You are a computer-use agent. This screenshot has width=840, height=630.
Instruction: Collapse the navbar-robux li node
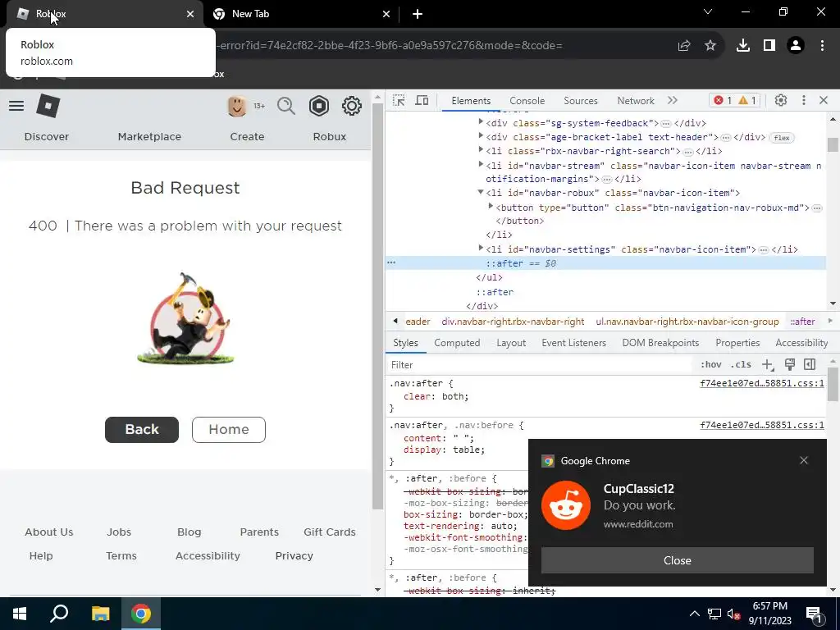click(x=481, y=192)
